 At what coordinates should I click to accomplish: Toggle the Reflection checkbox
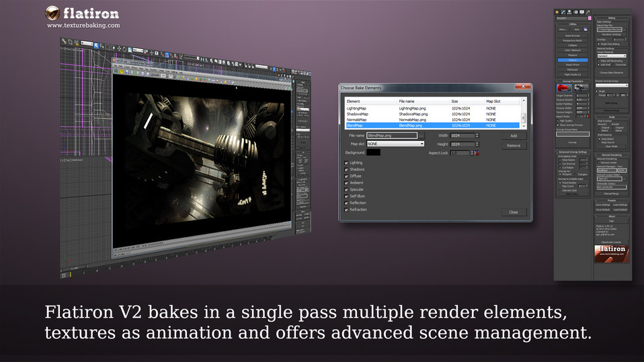click(346, 203)
